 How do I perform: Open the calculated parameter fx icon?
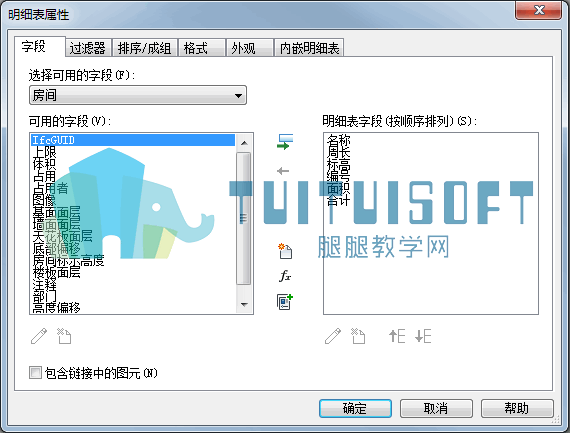coord(285,276)
